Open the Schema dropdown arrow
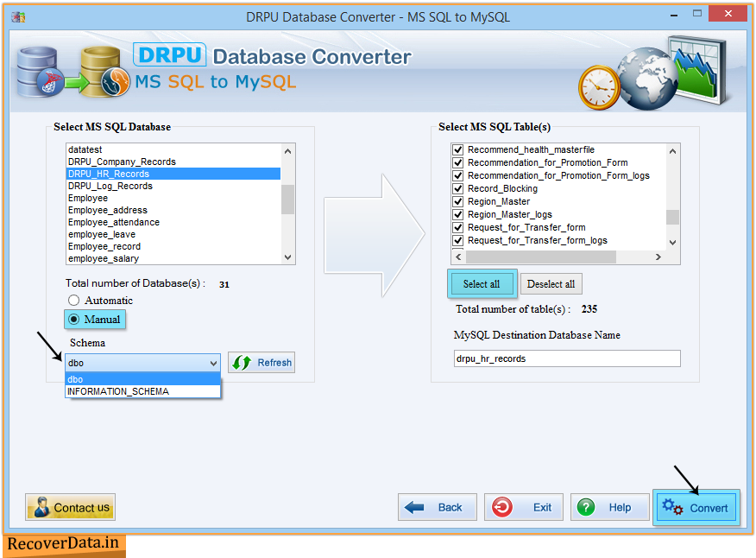 [213, 363]
